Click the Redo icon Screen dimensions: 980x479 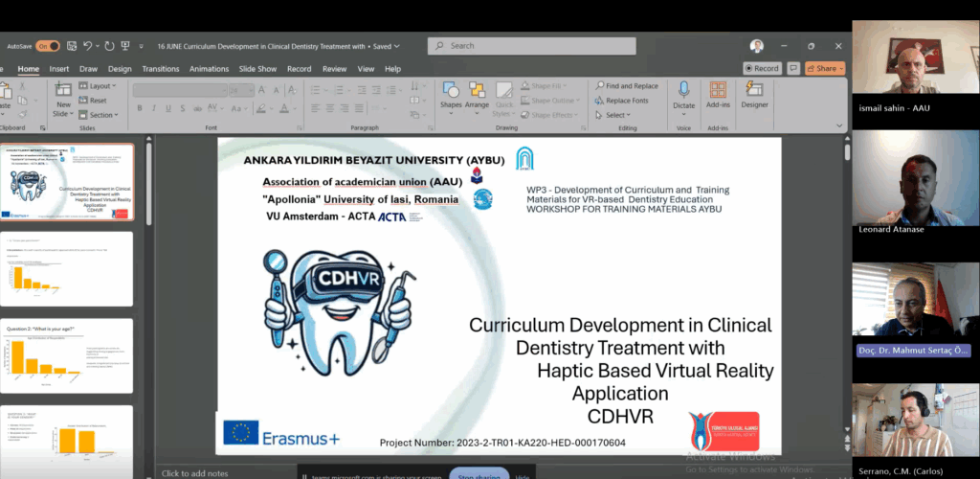109,46
